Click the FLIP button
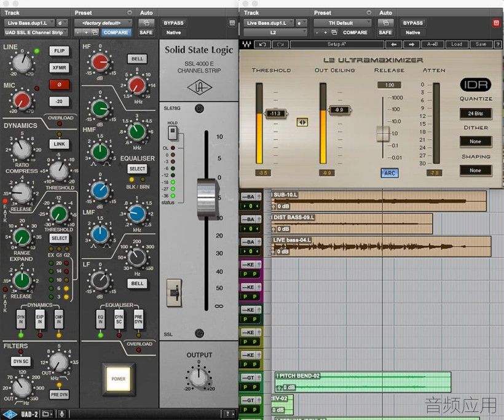Screen dimensions: 504x420 click(x=59, y=51)
